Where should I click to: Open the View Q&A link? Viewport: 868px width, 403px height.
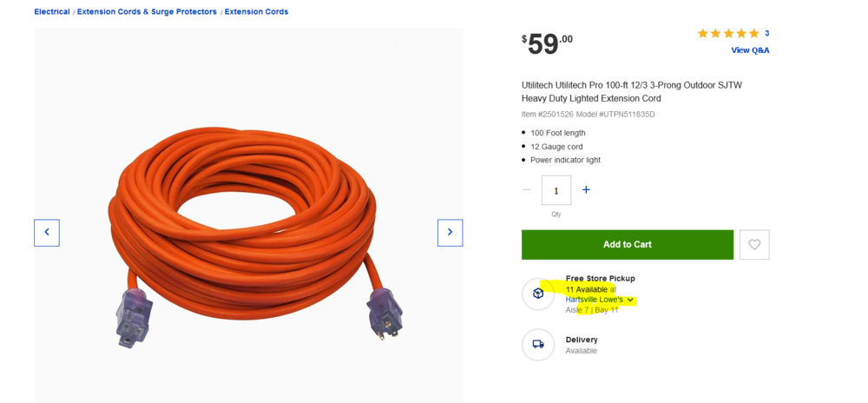pos(750,50)
